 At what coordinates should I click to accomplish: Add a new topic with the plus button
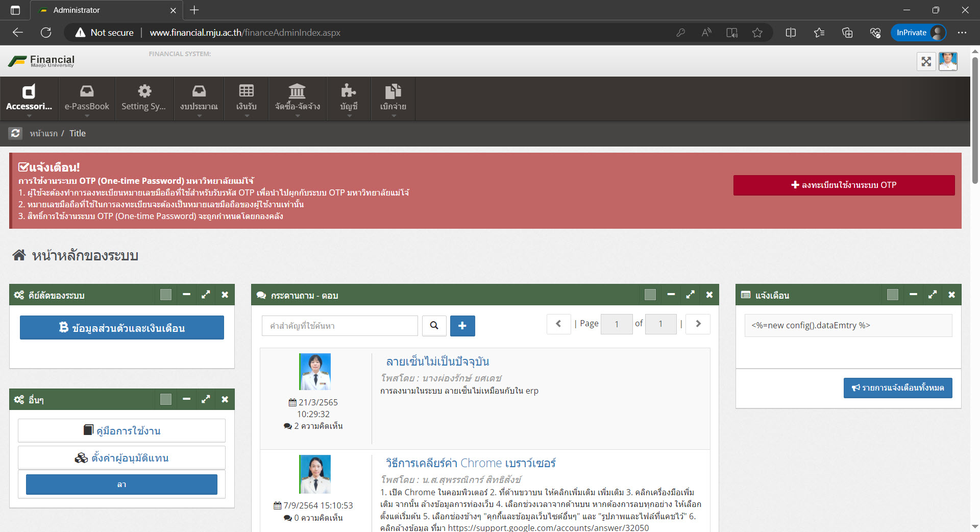tap(462, 326)
